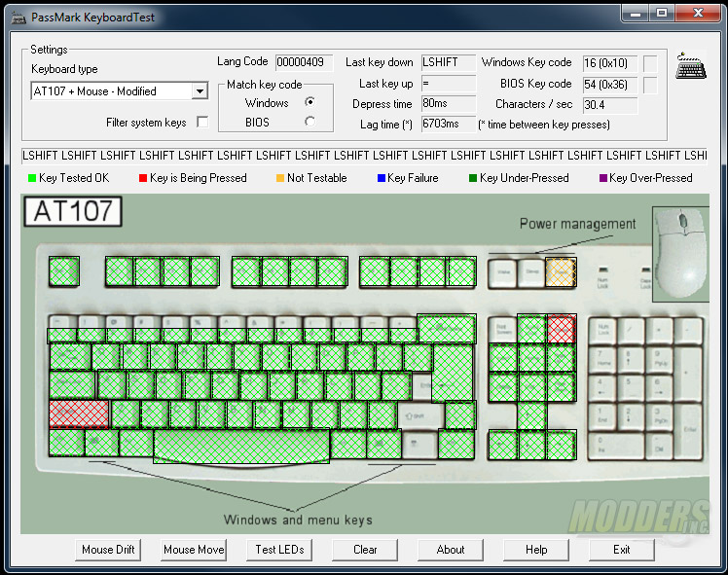Click the purple Key Over-Pressed swatch
728x575 pixels.
[603, 178]
